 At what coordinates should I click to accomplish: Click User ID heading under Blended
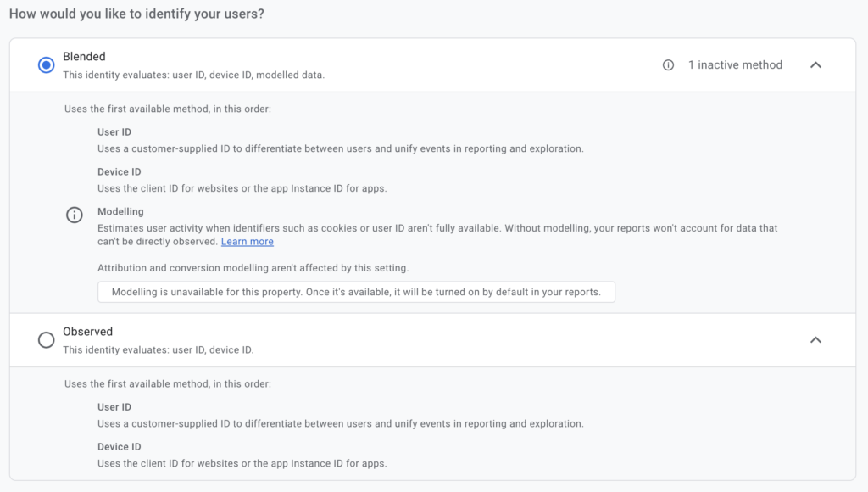114,132
